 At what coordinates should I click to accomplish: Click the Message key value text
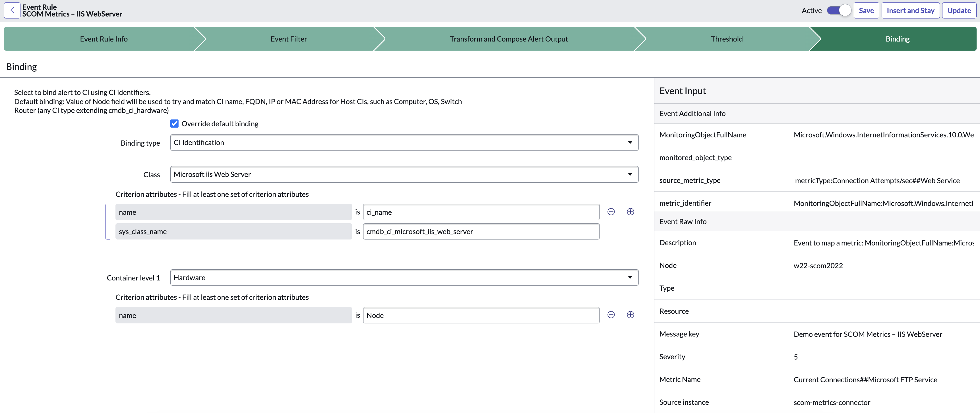pyautogui.click(x=868, y=334)
